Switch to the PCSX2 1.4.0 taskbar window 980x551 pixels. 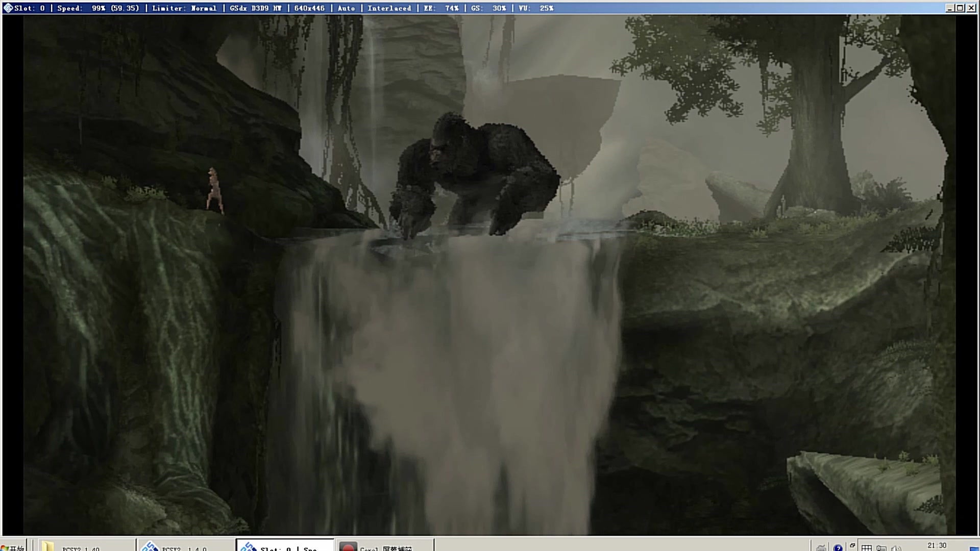pos(186,546)
